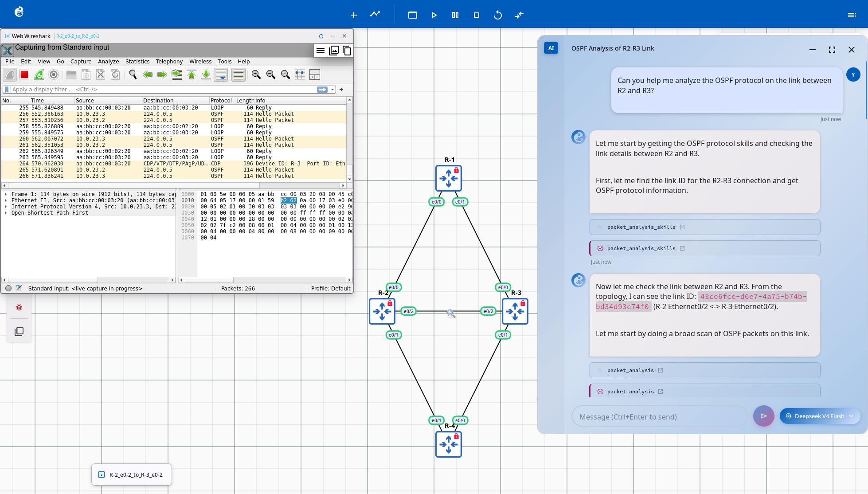Click the magnifier icon on R-2 to R-3 link
This screenshot has width=868, height=494.
[451, 314]
